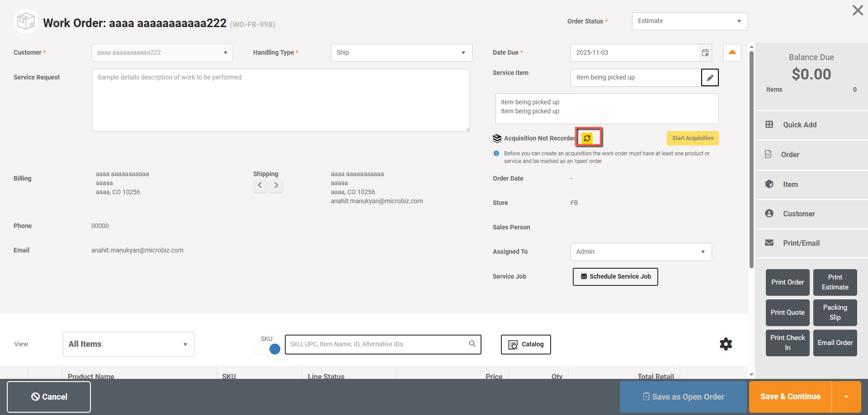
Task: Open Customer in side panel
Action: point(811,214)
